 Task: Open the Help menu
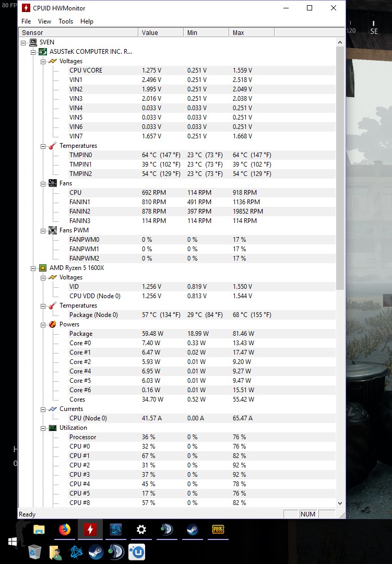pos(87,21)
